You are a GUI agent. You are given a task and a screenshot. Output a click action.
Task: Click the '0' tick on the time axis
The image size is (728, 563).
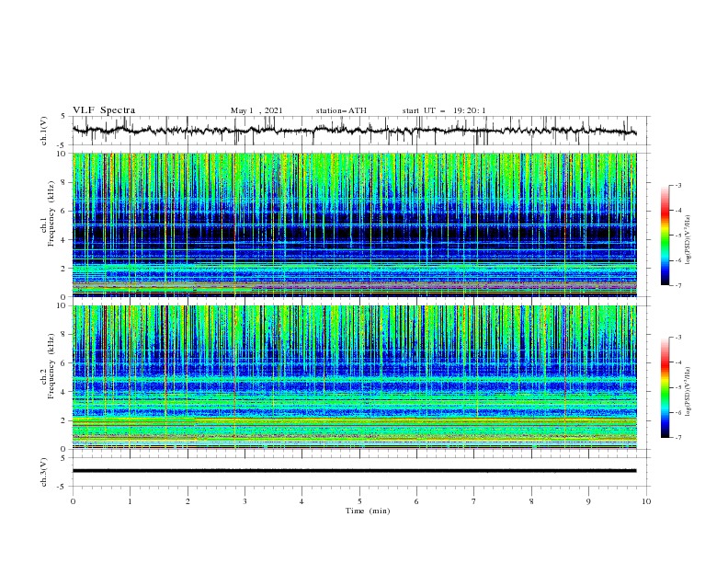73,501
